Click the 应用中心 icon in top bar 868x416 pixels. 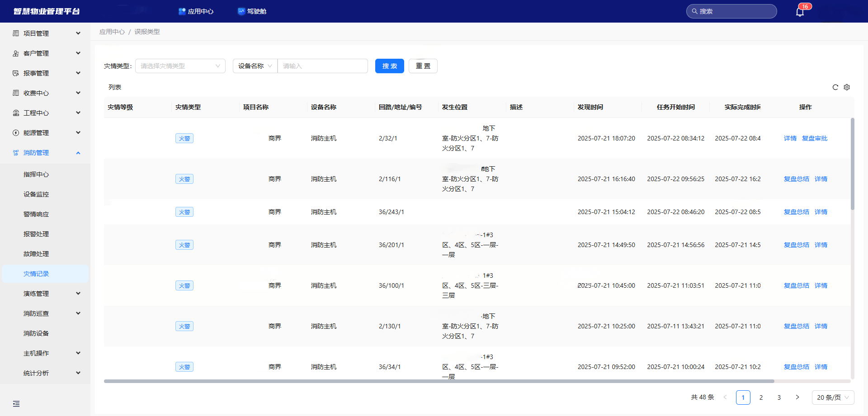coord(182,11)
